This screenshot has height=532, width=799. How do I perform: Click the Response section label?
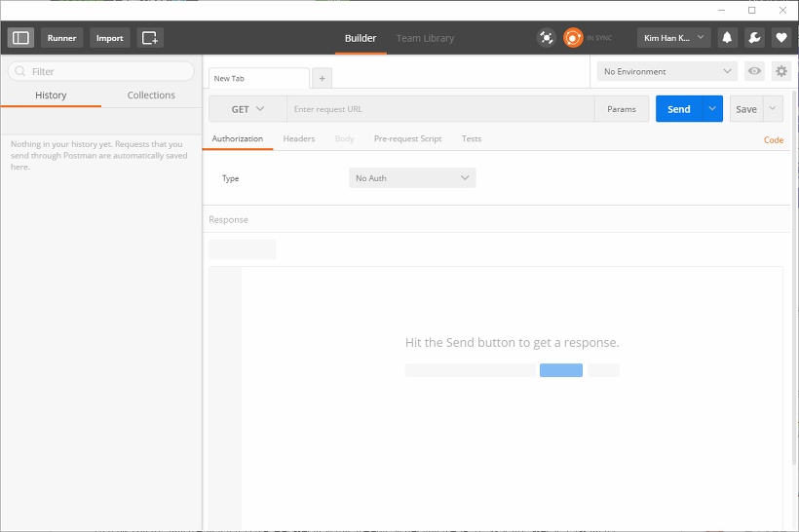[x=228, y=219]
